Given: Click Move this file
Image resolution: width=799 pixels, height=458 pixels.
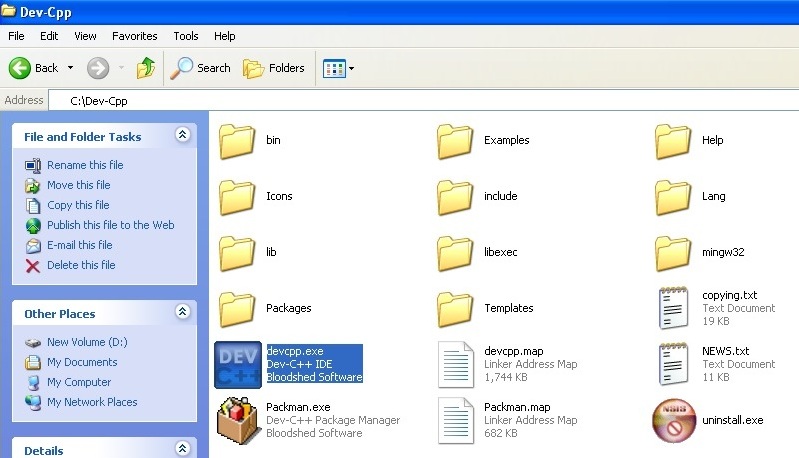Looking at the screenshot, I should point(78,185).
